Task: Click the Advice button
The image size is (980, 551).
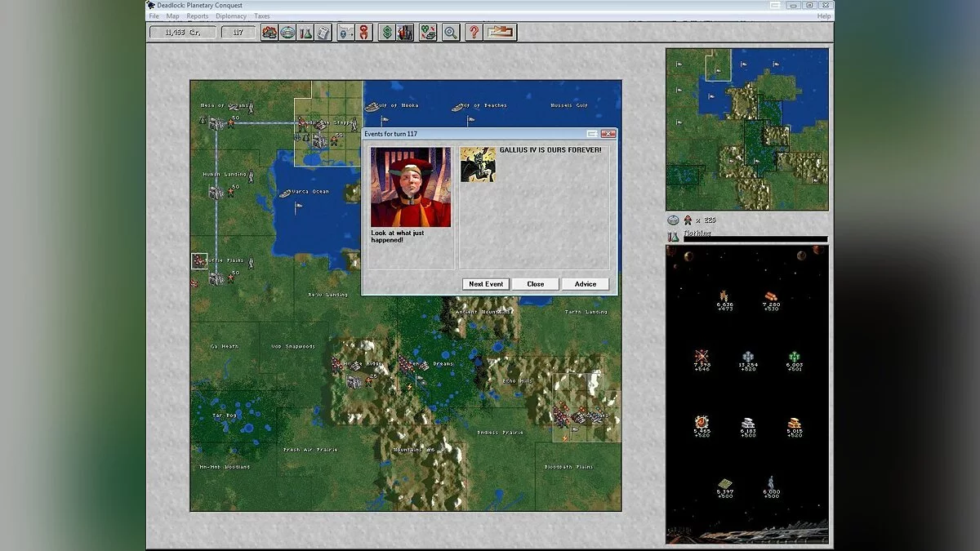Action: (586, 284)
